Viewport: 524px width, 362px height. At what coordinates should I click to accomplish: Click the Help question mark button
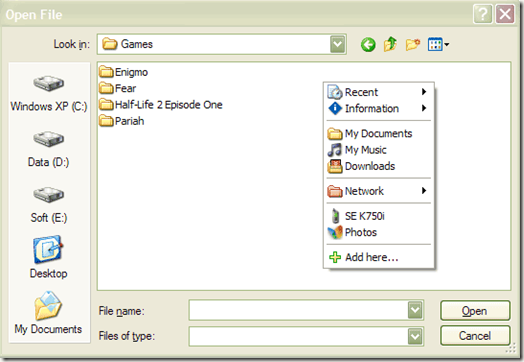[x=483, y=14]
